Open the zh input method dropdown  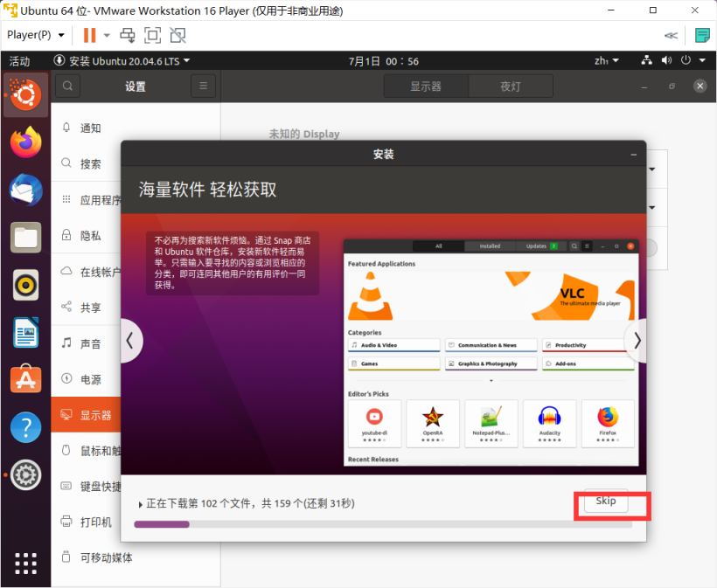(x=606, y=61)
